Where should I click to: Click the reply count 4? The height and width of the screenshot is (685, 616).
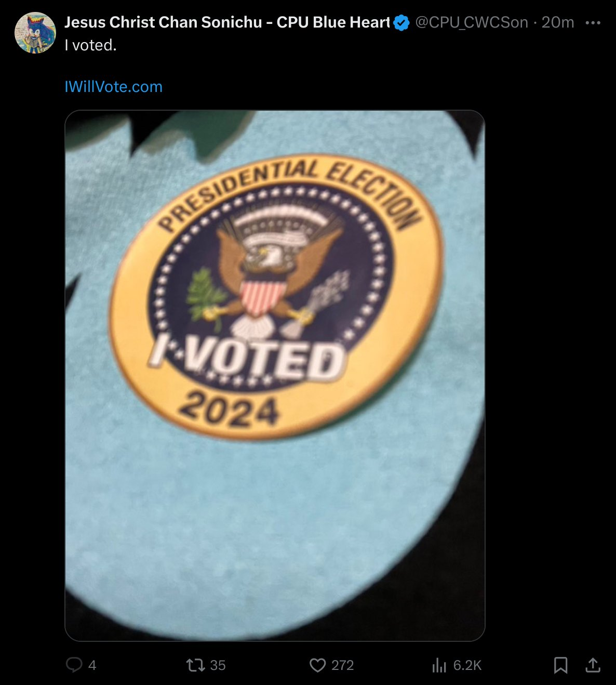pos(92,665)
